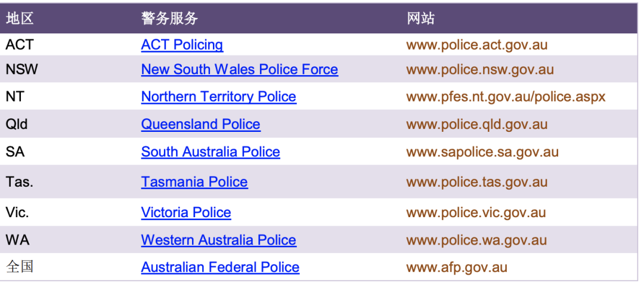The height and width of the screenshot is (287, 644).
Task: Click the www.police.act.gov.au address
Action: pyautogui.click(x=477, y=45)
